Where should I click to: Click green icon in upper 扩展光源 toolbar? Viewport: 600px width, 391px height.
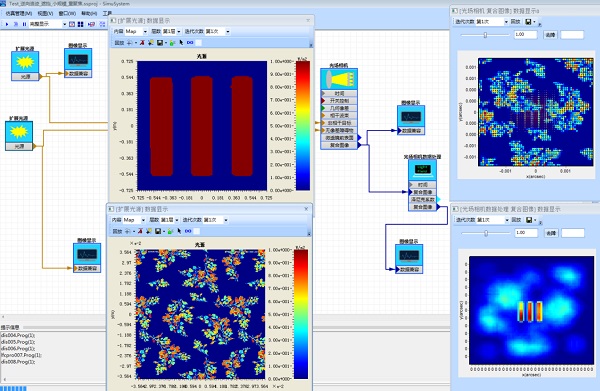click(173, 43)
